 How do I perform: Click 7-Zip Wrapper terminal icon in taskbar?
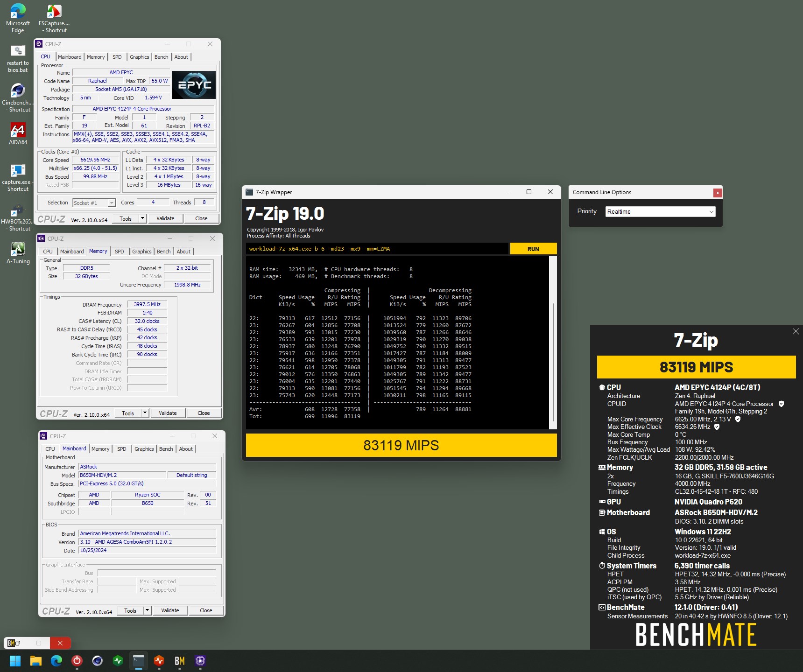pyautogui.click(x=139, y=661)
